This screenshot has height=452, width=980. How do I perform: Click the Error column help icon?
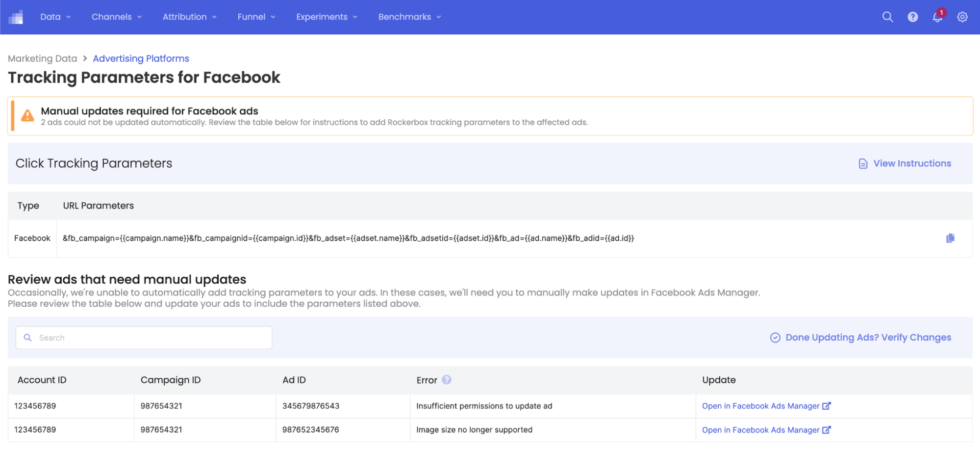446,380
